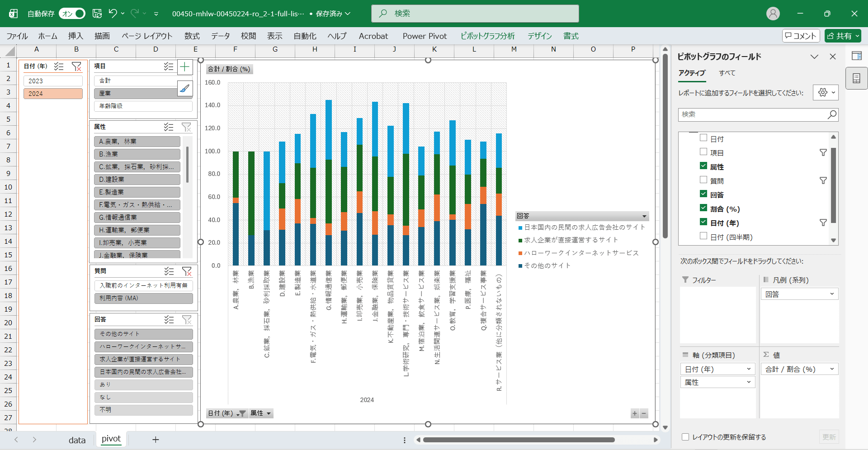Open 回答 legend dropdown on chart

644,216
